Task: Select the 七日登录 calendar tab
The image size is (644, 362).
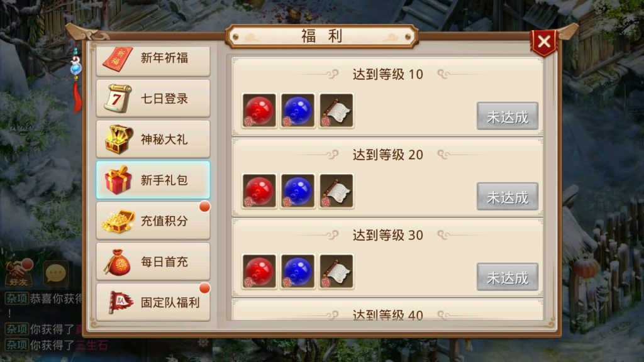Action: (153, 99)
